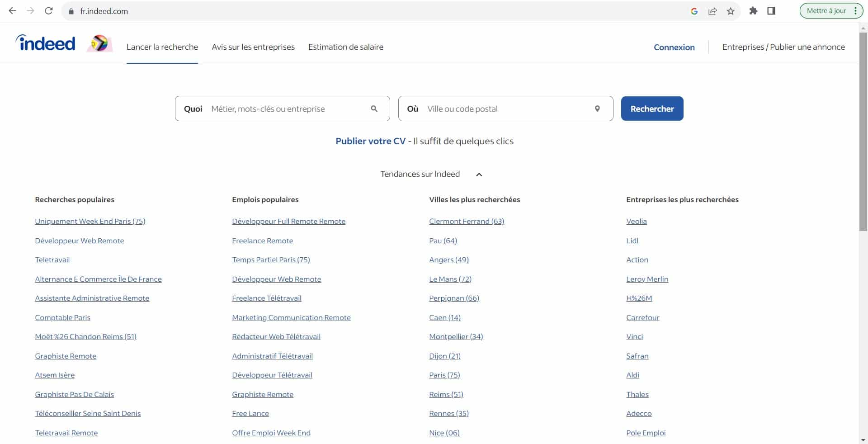Open Free Lance link

point(250,413)
